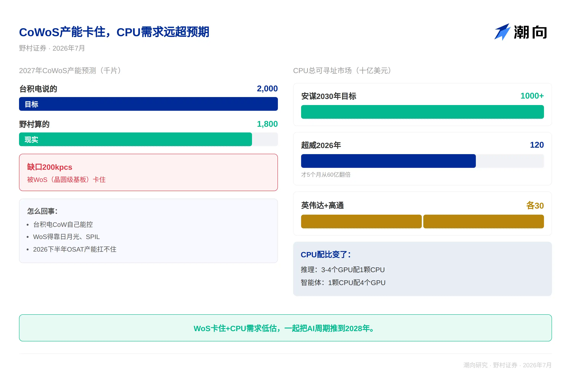Click the 潮向 blue arrow logo icon
Viewport: 571px width, 392px height.
[502, 32]
